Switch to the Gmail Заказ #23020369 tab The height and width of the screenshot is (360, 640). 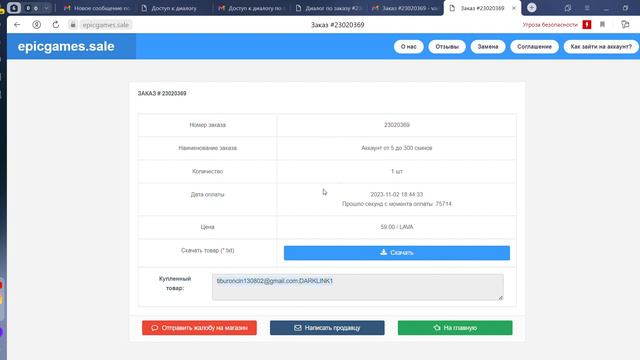click(405, 8)
